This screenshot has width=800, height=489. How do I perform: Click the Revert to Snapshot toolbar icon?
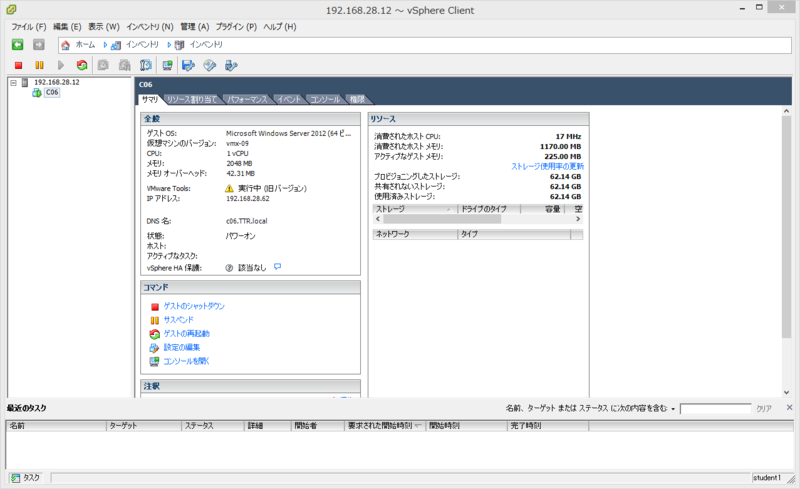tap(124, 65)
